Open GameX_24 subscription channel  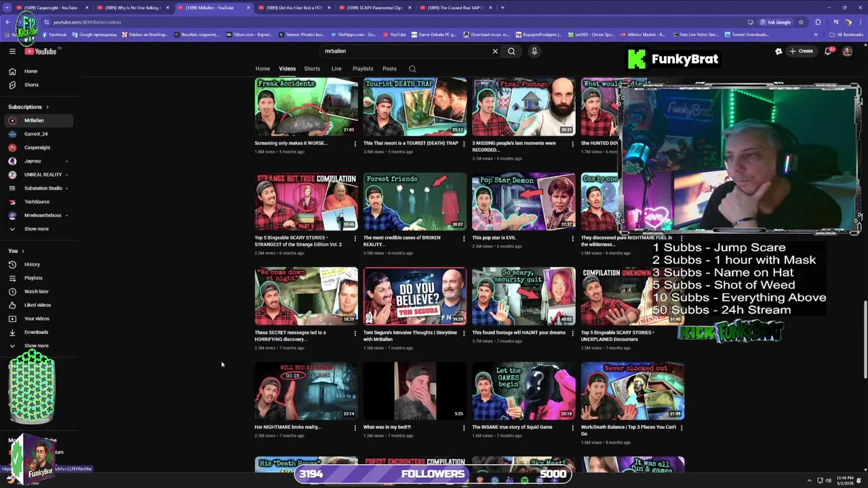(39, 134)
